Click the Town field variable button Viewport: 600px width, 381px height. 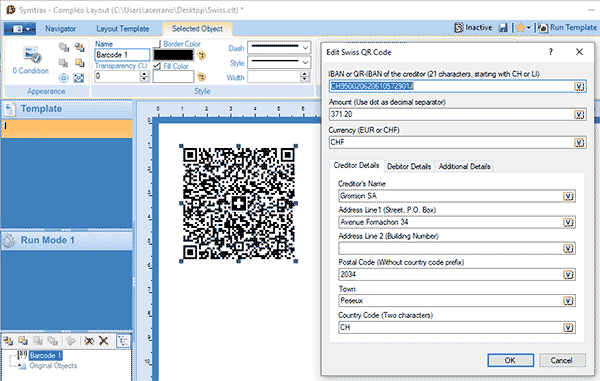click(569, 301)
